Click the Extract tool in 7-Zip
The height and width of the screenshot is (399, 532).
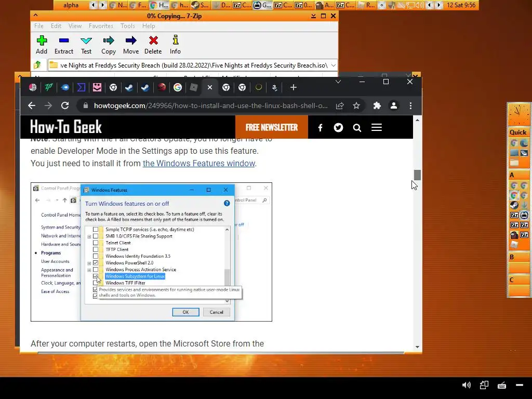(x=64, y=45)
